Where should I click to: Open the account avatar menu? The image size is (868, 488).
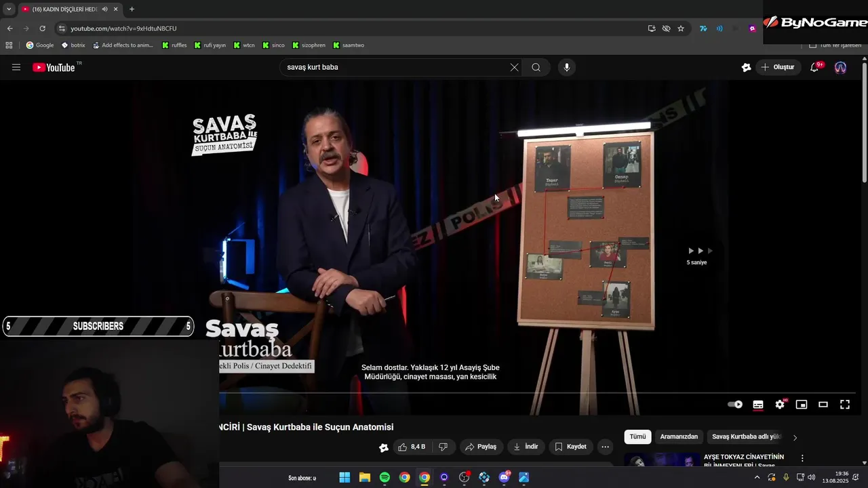pos(840,67)
